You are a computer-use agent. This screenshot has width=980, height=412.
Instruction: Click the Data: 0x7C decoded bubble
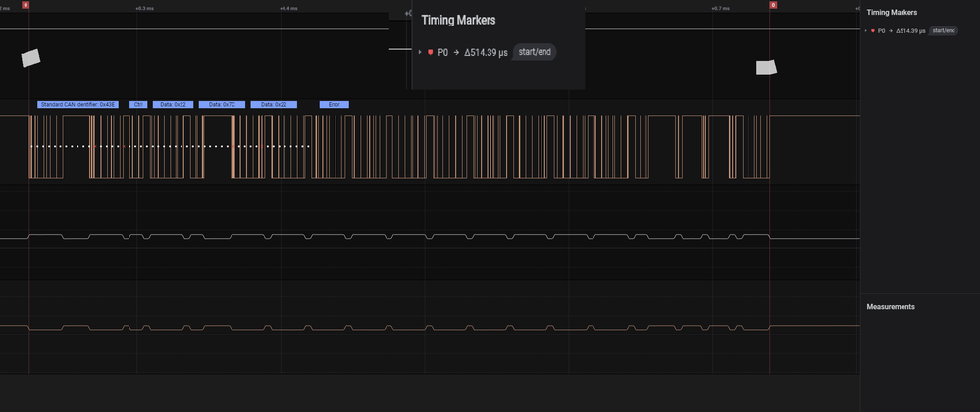[x=222, y=104]
